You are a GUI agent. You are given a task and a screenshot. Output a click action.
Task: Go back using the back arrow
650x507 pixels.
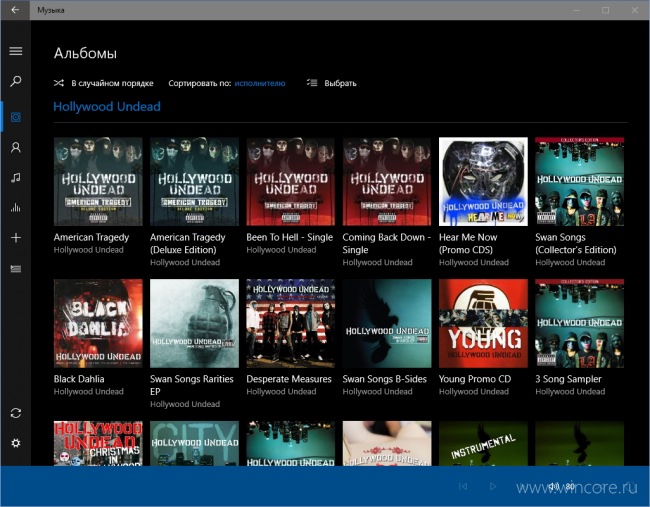15,10
